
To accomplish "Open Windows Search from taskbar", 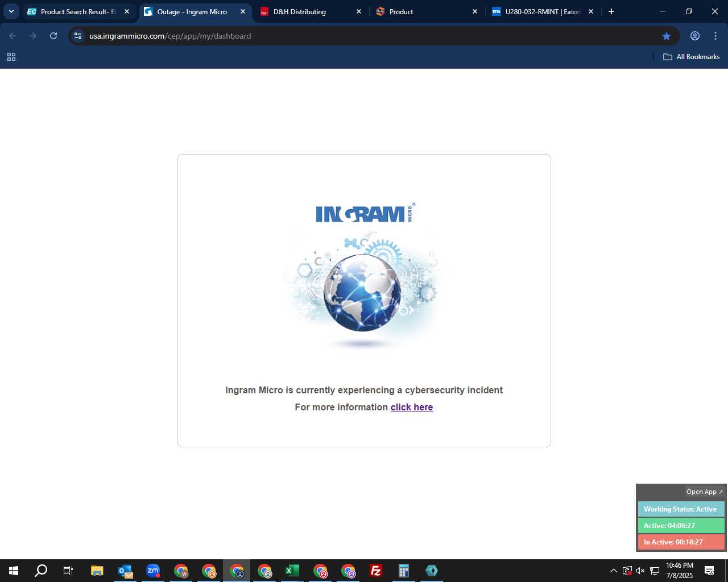I will 41,571.
